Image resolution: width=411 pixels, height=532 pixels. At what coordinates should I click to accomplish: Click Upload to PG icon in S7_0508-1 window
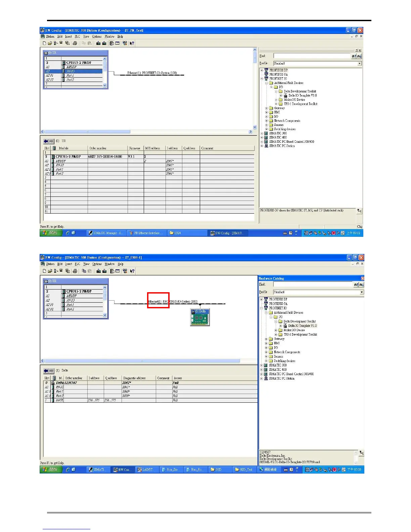tap(105, 271)
